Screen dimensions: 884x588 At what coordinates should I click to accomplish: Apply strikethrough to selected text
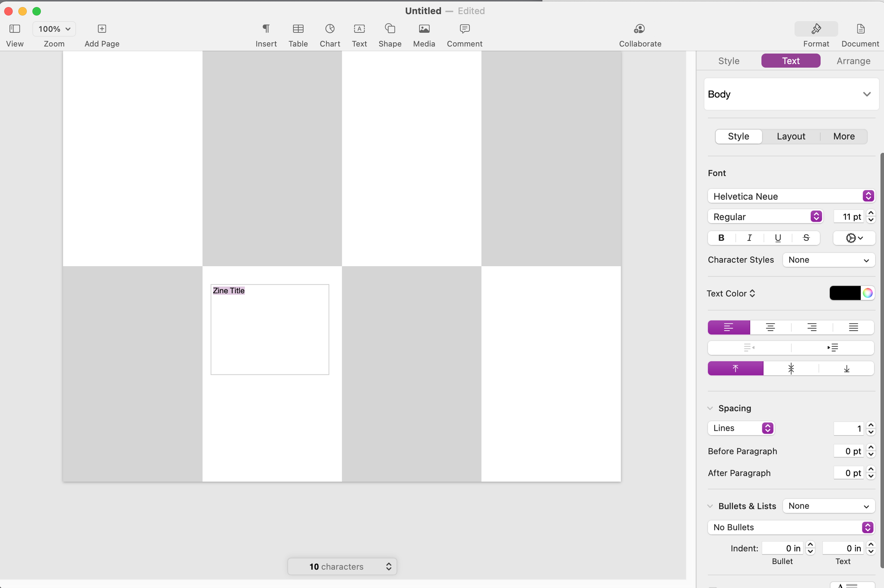tap(806, 238)
